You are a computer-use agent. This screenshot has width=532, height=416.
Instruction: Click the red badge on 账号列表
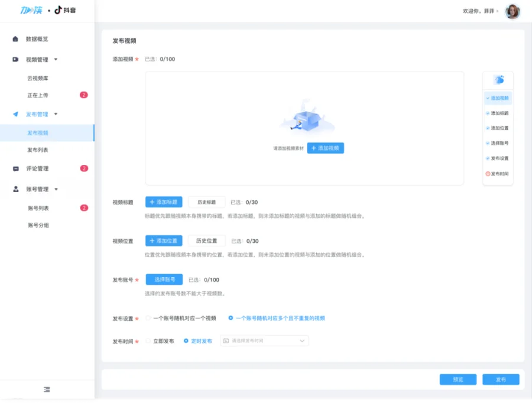(84, 208)
